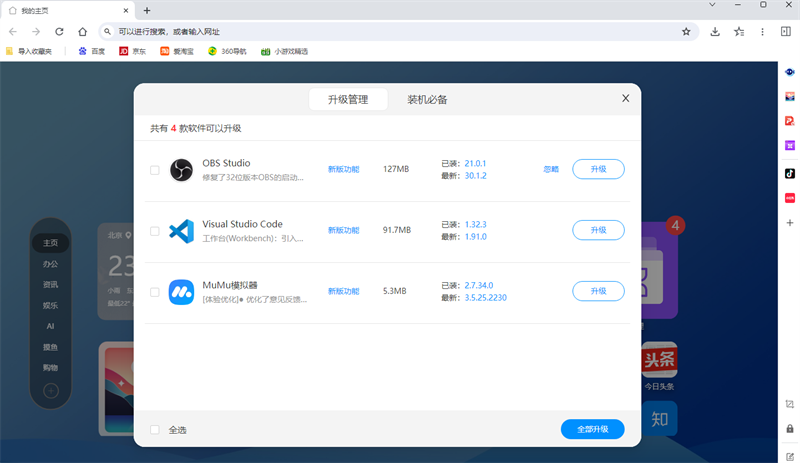Viewport: 800px width, 463px height.
Task: Click the Visual Studio Code app icon
Action: pyautogui.click(x=181, y=231)
